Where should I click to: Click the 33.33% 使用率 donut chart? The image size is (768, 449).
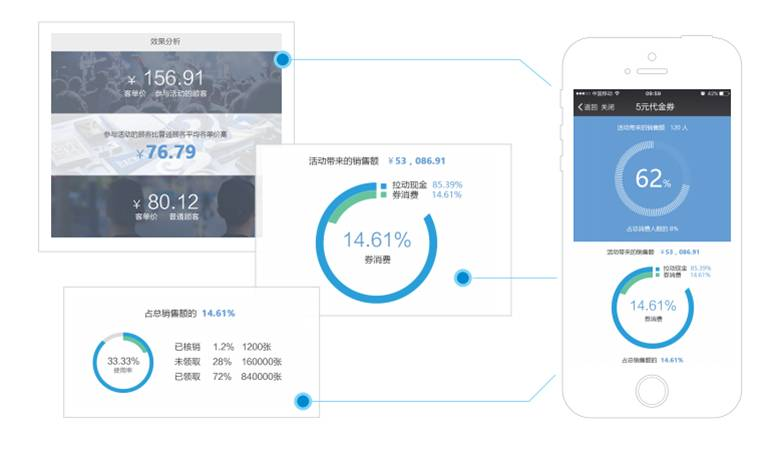point(123,363)
